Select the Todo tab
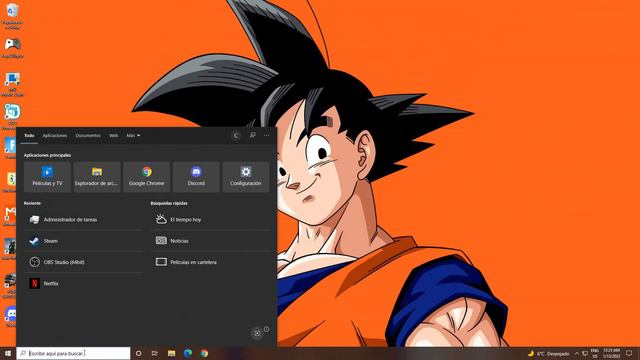Viewport: 640px width, 360px height. pyautogui.click(x=29, y=136)
